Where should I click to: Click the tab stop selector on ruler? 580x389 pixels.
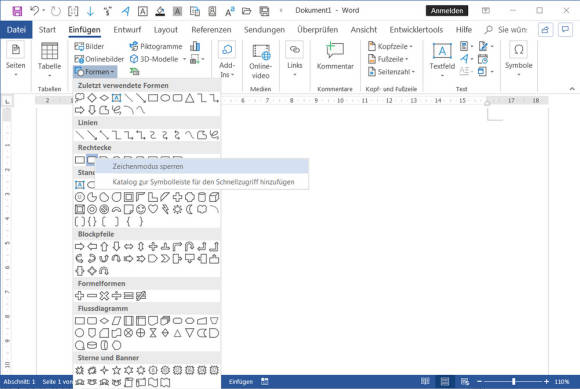point(7,101)
